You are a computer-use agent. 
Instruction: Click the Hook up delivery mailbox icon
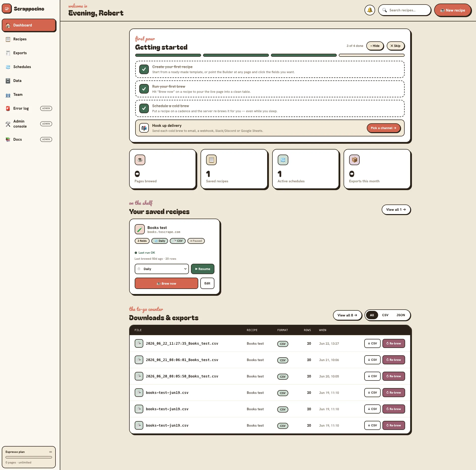[144, 128]
